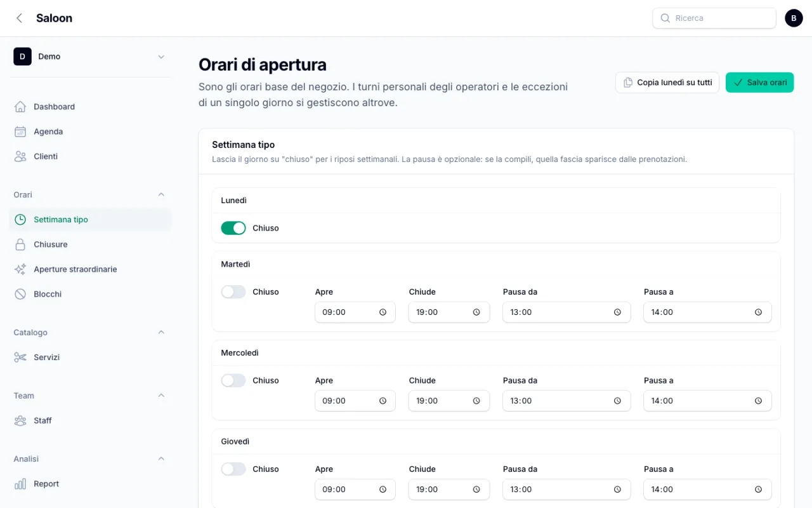812x508 pixels.
Task: Enable the Martedì Chiuso switch
Action: click(x=233, y=292)
